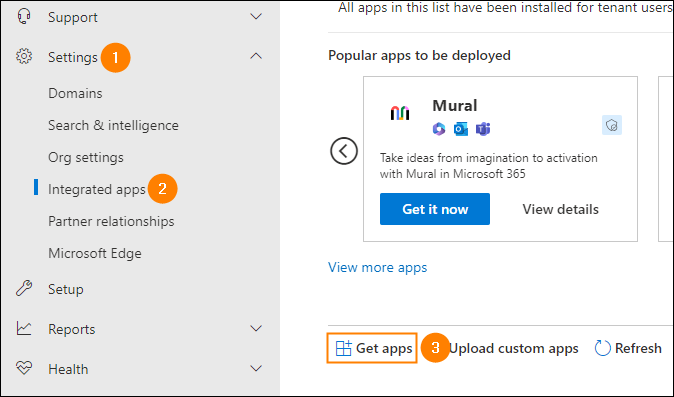Open the Support navigation label
The width and height of the screenshot is (674, 397).
click(x=73, y=17)
